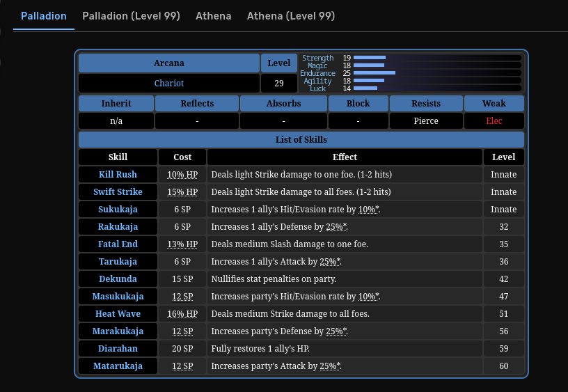
Task: Click the 10% HP cost of Kill Rush
Action: (182, 175)
